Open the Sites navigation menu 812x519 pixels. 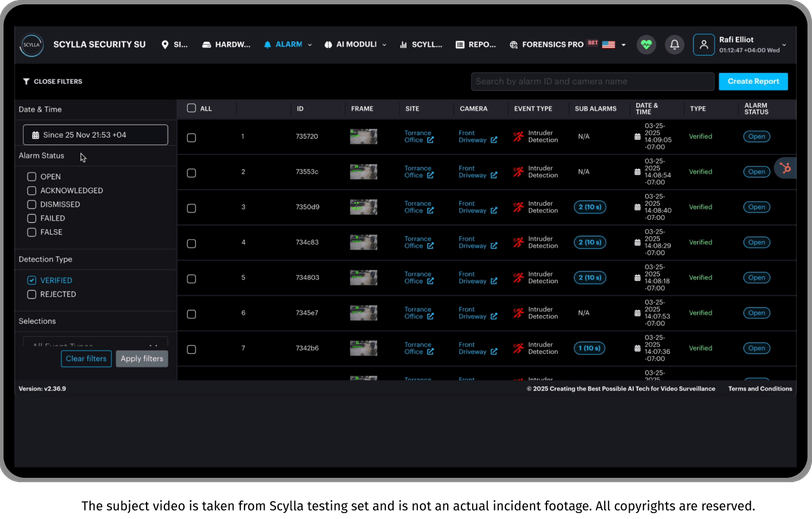point(174,45)
